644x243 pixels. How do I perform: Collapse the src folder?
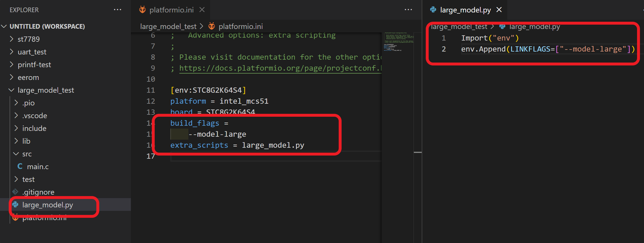pos(27,154)
